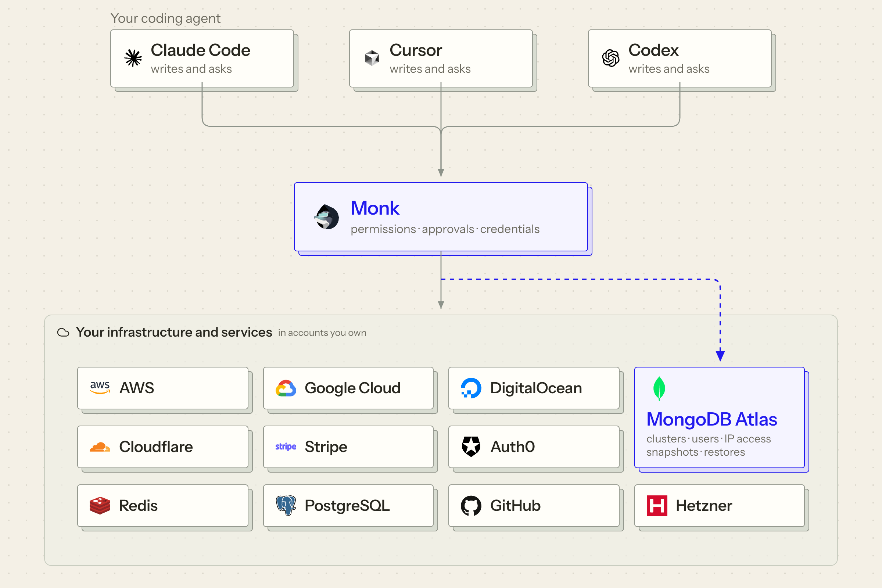Image resolution: width=882 pixels, height=588 pixels.
Task: Click the blue Monk title
Action: [x=375, y=208]
